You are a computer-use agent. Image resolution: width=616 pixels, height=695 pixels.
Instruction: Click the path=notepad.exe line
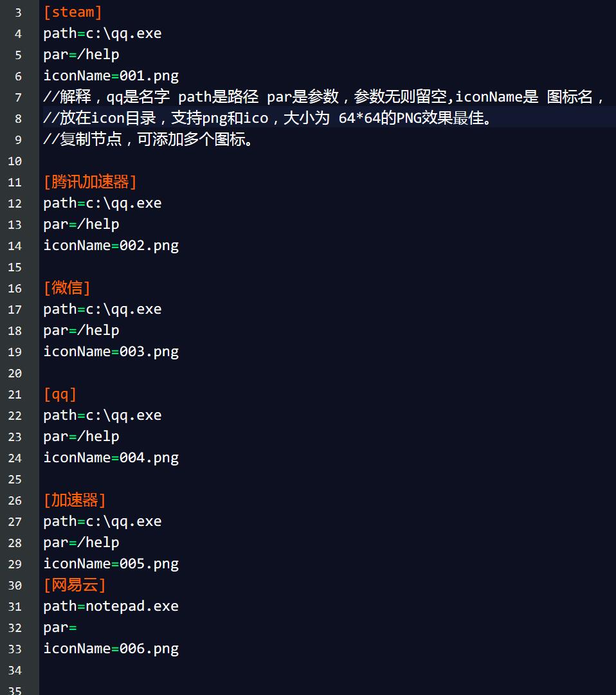[x=111, y=606]
